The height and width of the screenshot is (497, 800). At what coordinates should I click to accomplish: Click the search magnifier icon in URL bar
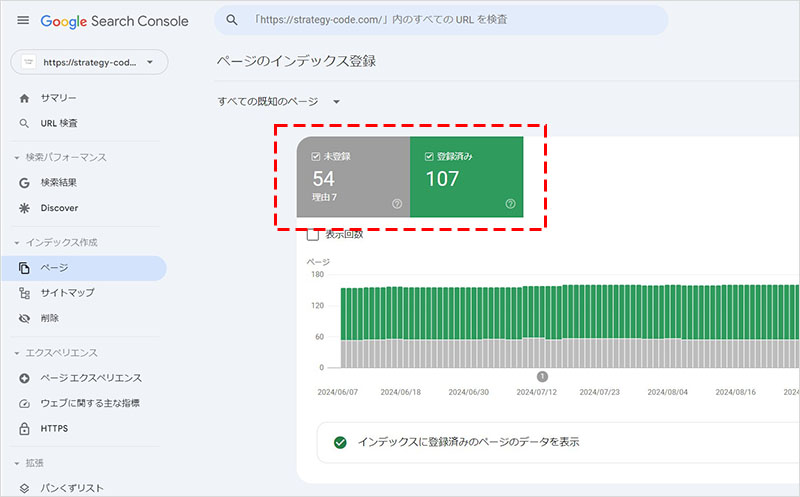tap(232, 20)
